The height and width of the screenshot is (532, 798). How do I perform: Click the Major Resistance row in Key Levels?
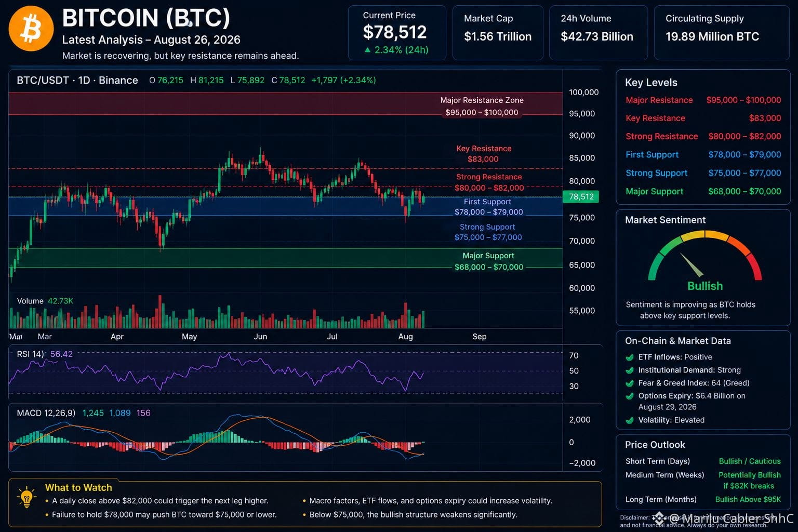(x=703, y=100)
